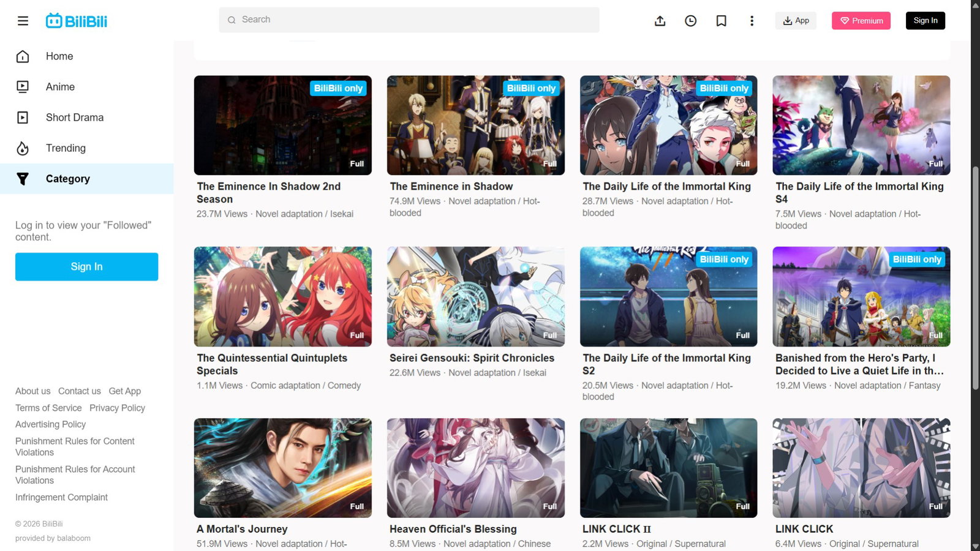This screenshot has width=980, height=551.
Task: Open The Quintessential Quintuplets Specials thumbnail
Action: [x=283, y=297]
